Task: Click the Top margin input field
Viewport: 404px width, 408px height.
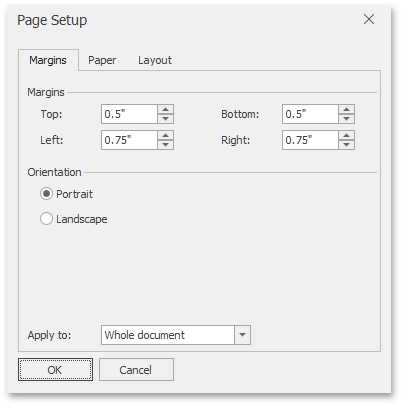Action: [129, 114]
